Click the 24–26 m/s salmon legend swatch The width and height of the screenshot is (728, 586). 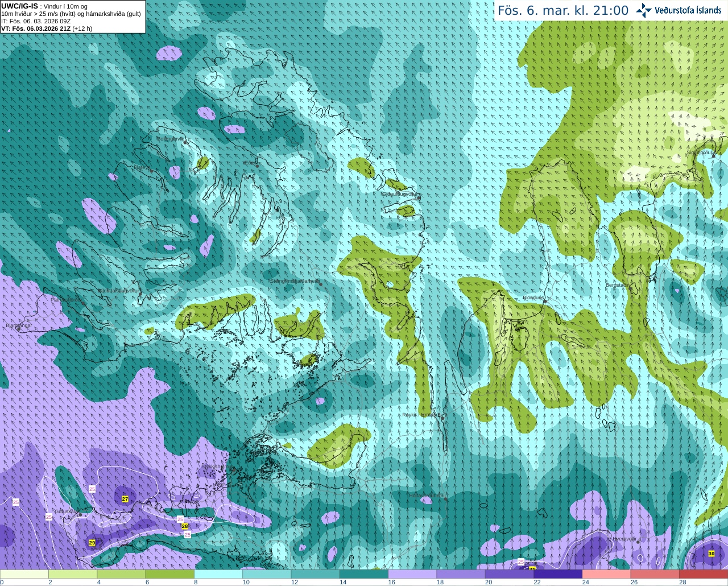(606, 574)
